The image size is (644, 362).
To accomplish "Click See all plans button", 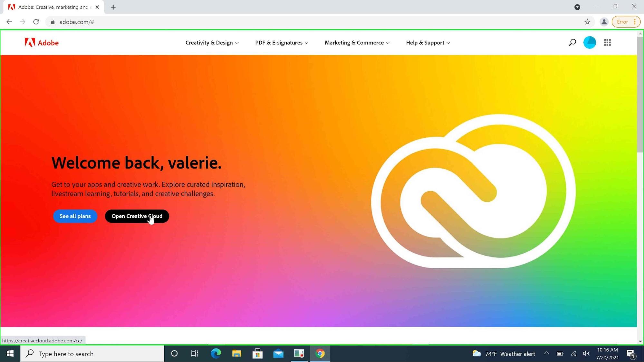I will (75, 216).
